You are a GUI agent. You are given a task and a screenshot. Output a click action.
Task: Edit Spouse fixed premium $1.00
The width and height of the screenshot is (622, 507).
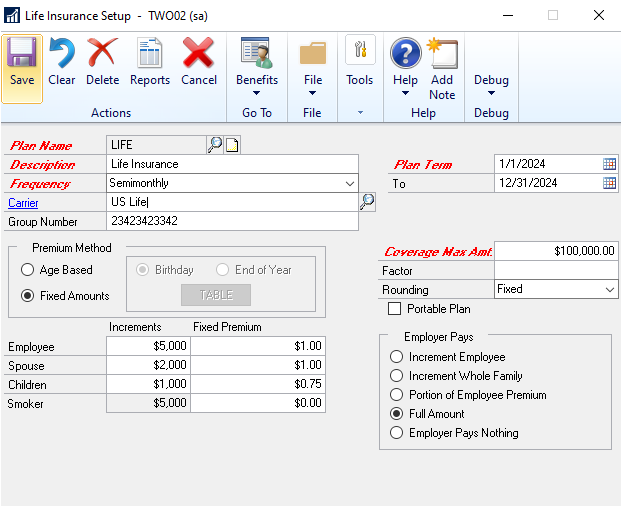[x=258, y=365]
